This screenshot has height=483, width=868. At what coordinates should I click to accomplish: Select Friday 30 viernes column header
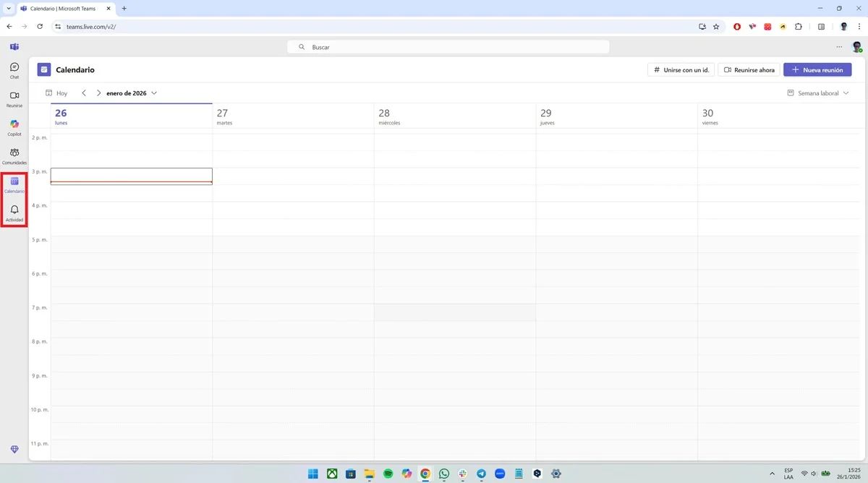(x=778, y=116)
